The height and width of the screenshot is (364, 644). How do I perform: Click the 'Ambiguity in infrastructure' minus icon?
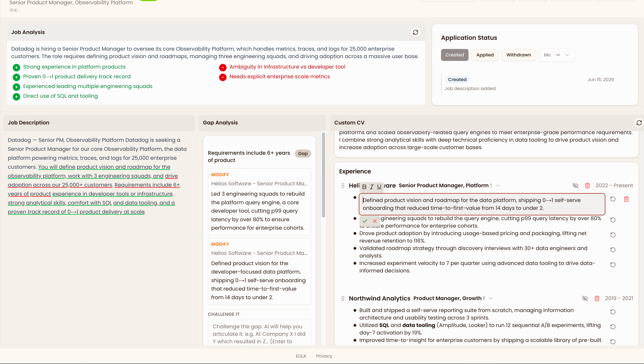coord(223,67)
